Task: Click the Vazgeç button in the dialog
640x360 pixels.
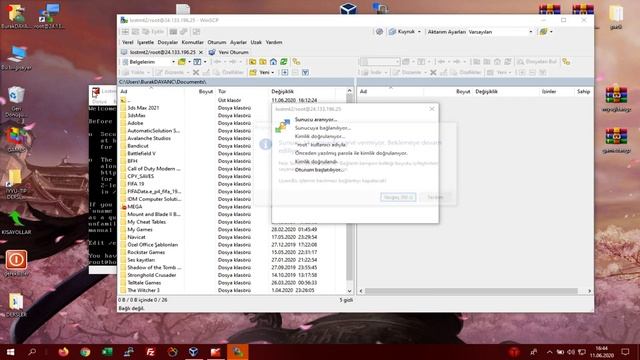Action: pyautogui.click(x=398, y=197)
